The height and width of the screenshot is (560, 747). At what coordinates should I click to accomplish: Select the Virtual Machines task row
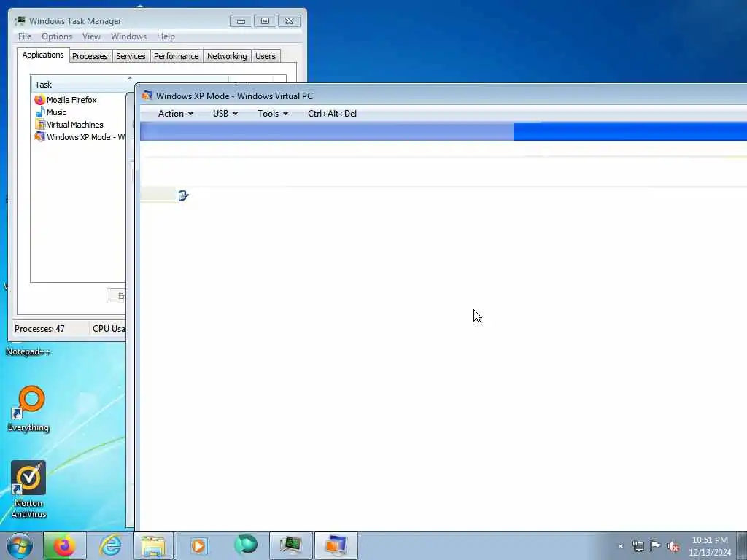point(79,124)
